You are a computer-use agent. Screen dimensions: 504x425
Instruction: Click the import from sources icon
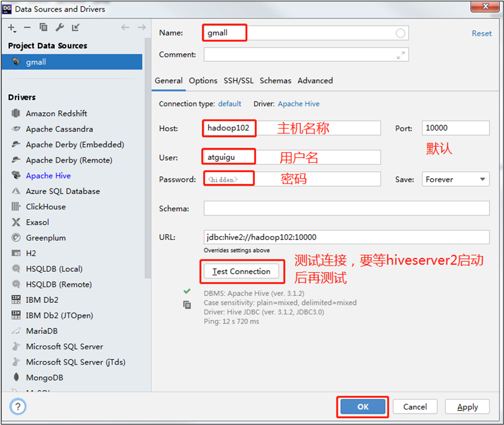point(76,28)
